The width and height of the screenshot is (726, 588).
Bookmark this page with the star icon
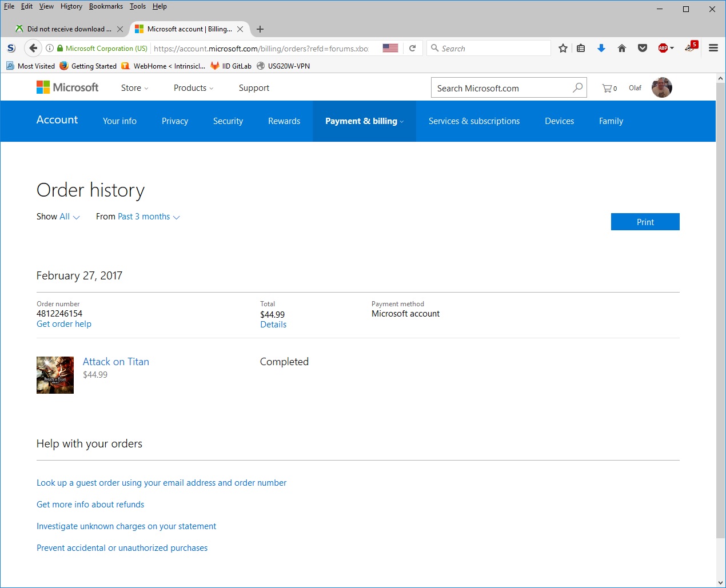pyautogui.click(x=563, y=48)
